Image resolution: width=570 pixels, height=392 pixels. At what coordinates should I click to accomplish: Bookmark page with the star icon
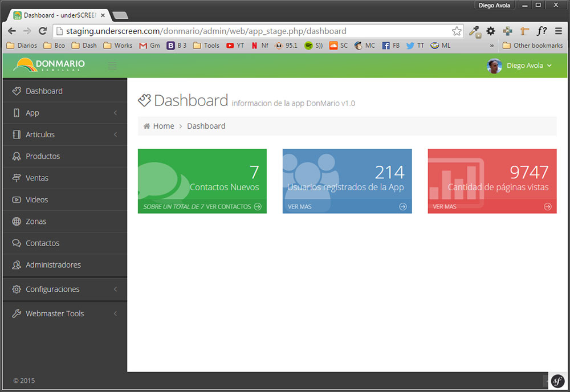point(457,31)
